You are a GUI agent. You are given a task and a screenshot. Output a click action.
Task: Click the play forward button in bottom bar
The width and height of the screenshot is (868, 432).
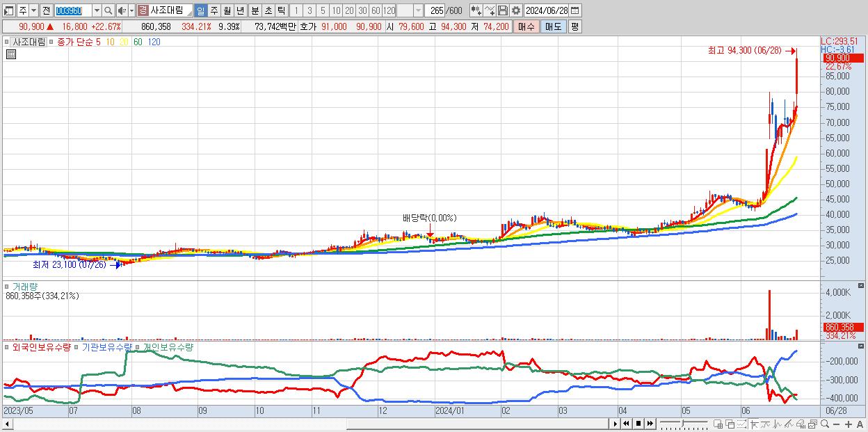[616, 424]
